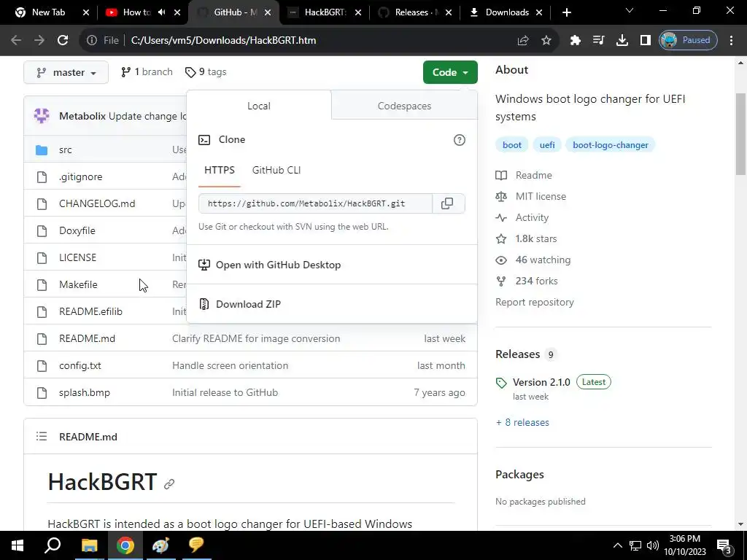Open File Explorer from the taskbar
Viewport: 747px width, 560px height.
89,545
